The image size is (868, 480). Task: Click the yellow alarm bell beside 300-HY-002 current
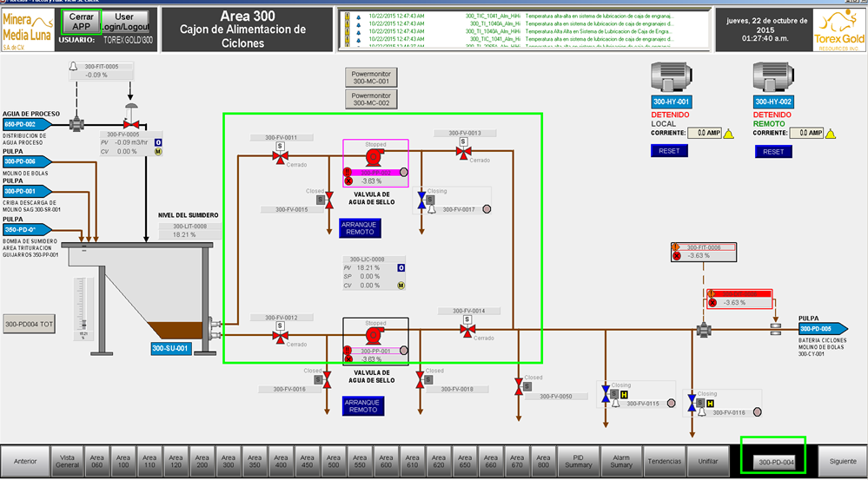click(830, 134)
